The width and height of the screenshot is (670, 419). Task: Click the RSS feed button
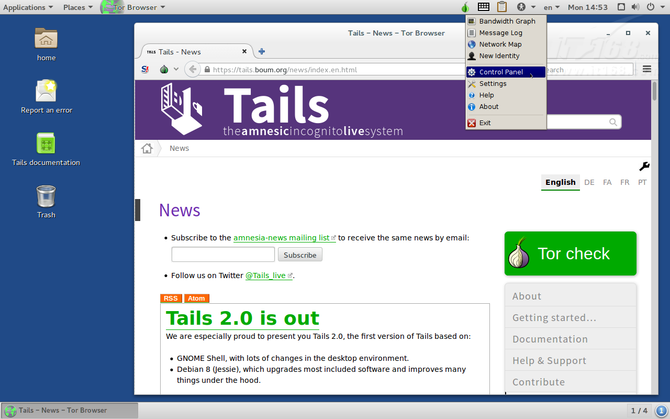171,298
